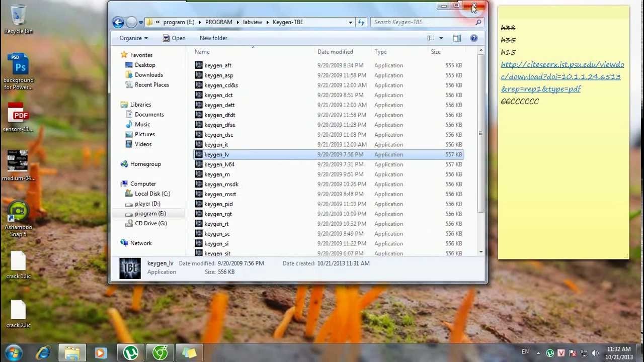Create a New folder
Viewport: 644px width, 362px height.
click(213, 38)
